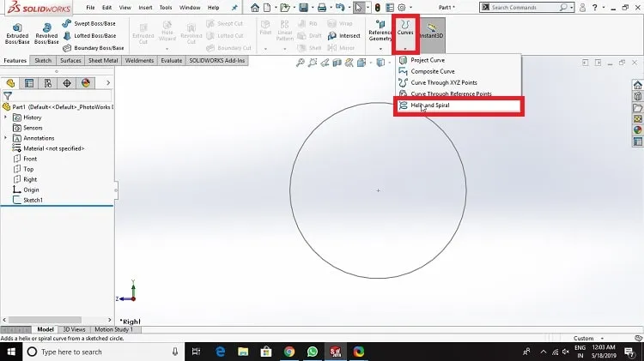Open SOLIDWORKS Resources in task pane

637,85
